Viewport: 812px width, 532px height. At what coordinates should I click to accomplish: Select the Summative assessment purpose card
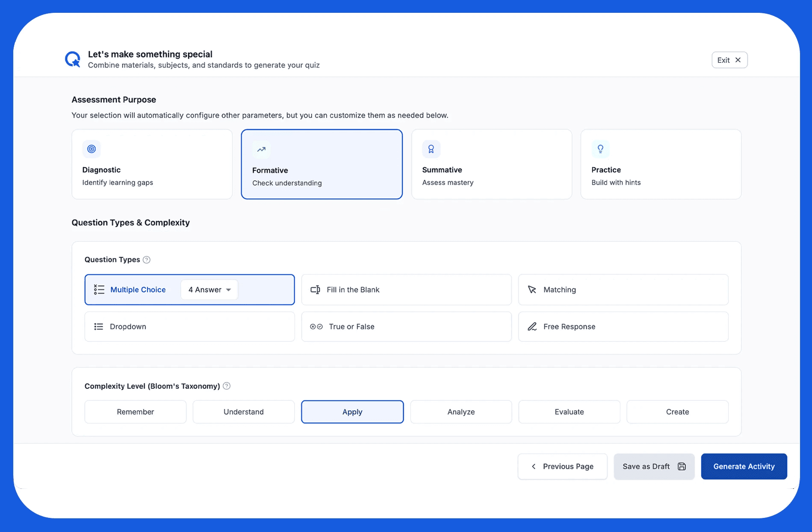click(492, 164)
